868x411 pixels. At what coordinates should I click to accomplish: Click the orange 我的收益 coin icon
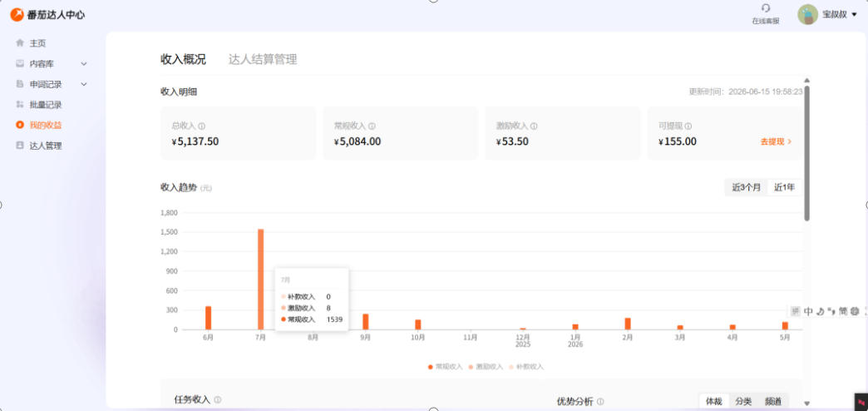point(20,125)
